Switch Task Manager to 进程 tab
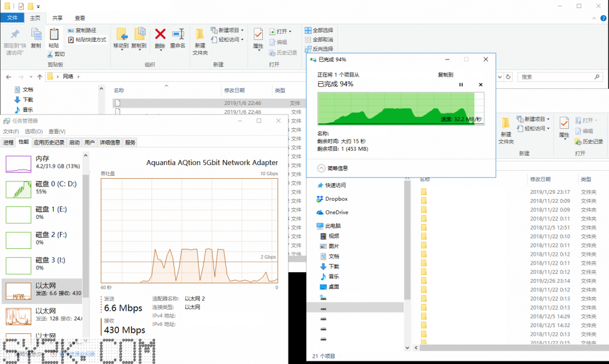 pos(8,143)
